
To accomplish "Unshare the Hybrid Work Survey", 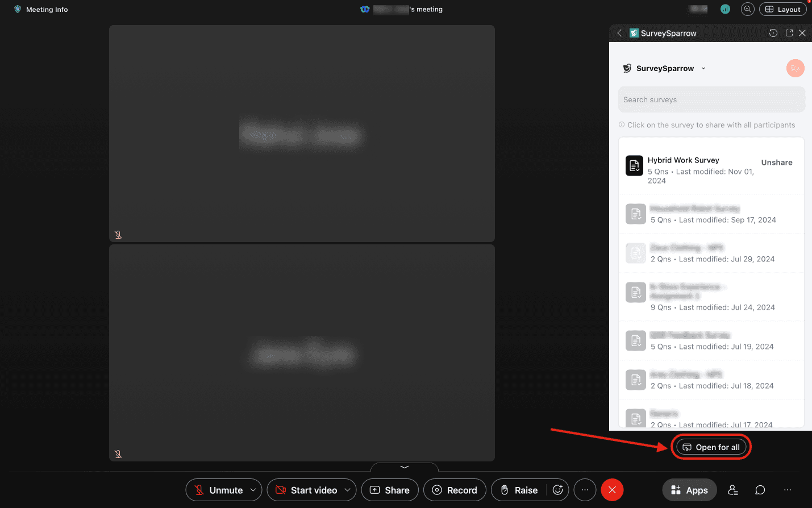I will [x=776, y=163].
